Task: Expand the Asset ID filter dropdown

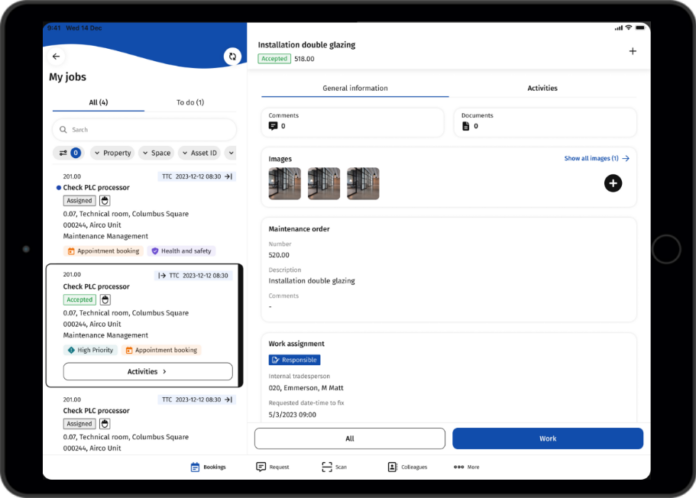Action: point(199,153)
